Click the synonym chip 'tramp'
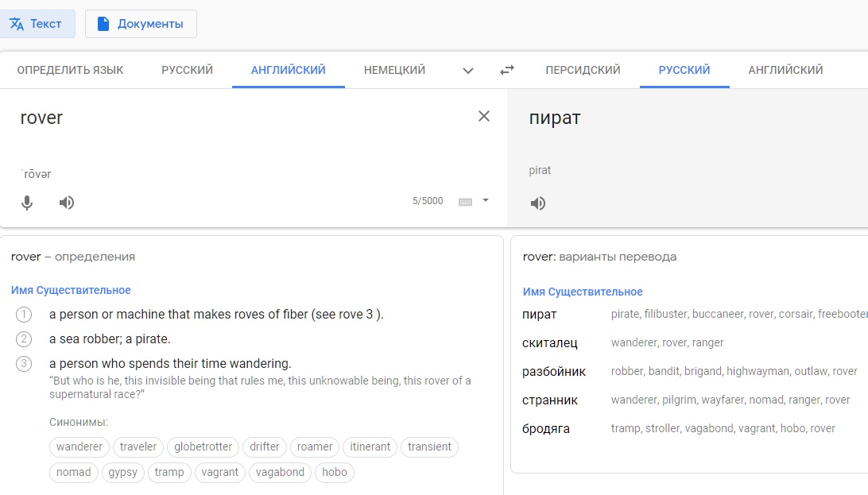 tap(169, 472)
